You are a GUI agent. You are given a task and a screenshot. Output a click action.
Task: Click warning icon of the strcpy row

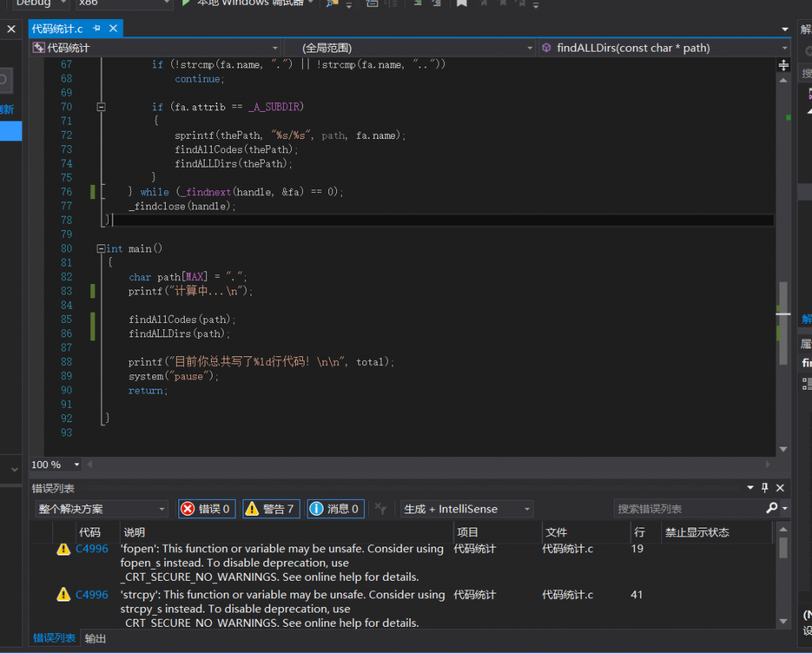coord(63,594)
